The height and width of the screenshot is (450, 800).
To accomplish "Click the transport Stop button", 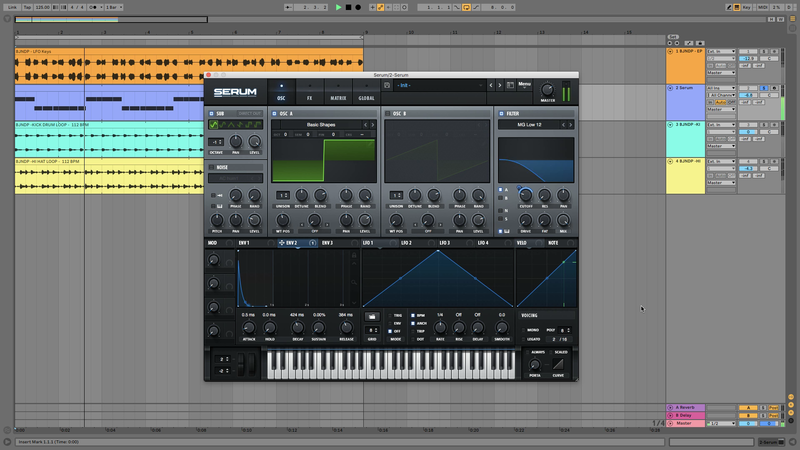I will 348,7.
